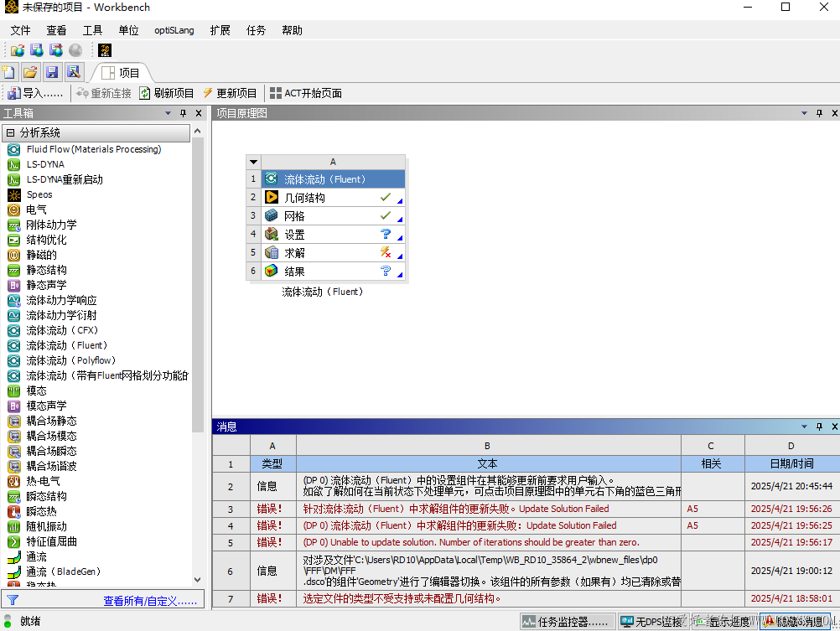This screenshot has width=840, height=631.
Task: Open the 扩展 menu
Action: click(220, 30)
